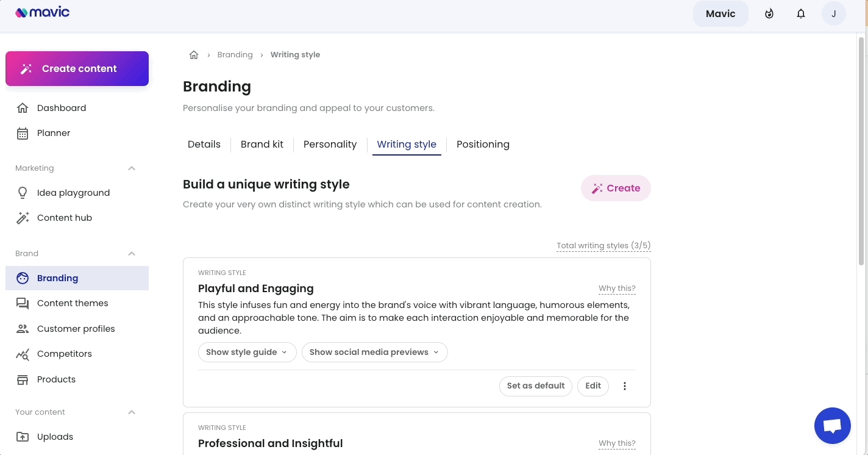Switch to the Positioning tab
The width and height of the screenshot is (868, 455).
483,145
